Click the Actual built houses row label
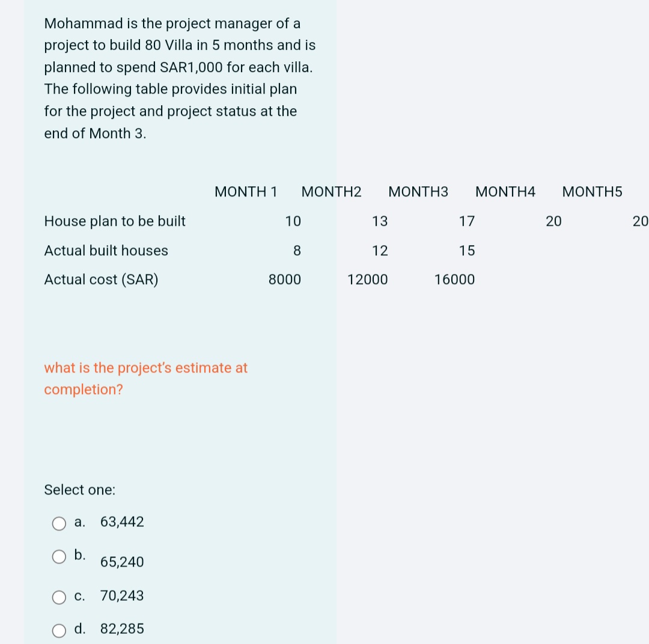649x644 pixels. pos(106,251)
